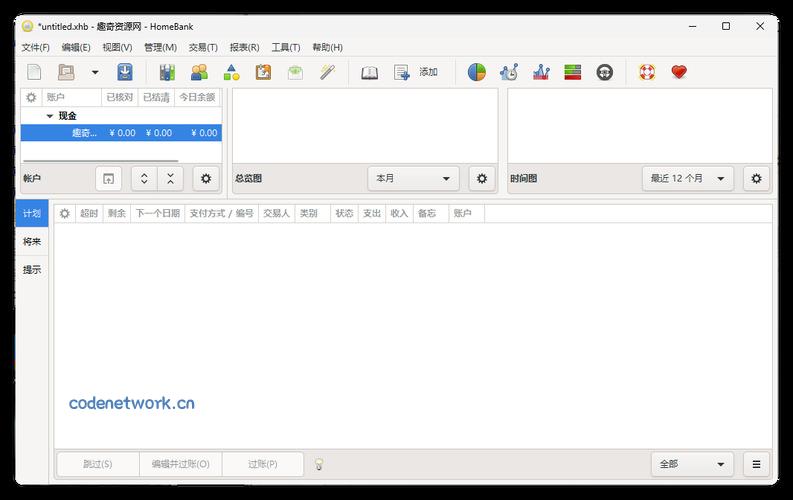
Task: Open the 全部 filter dropdown
Action: [692, 464]
